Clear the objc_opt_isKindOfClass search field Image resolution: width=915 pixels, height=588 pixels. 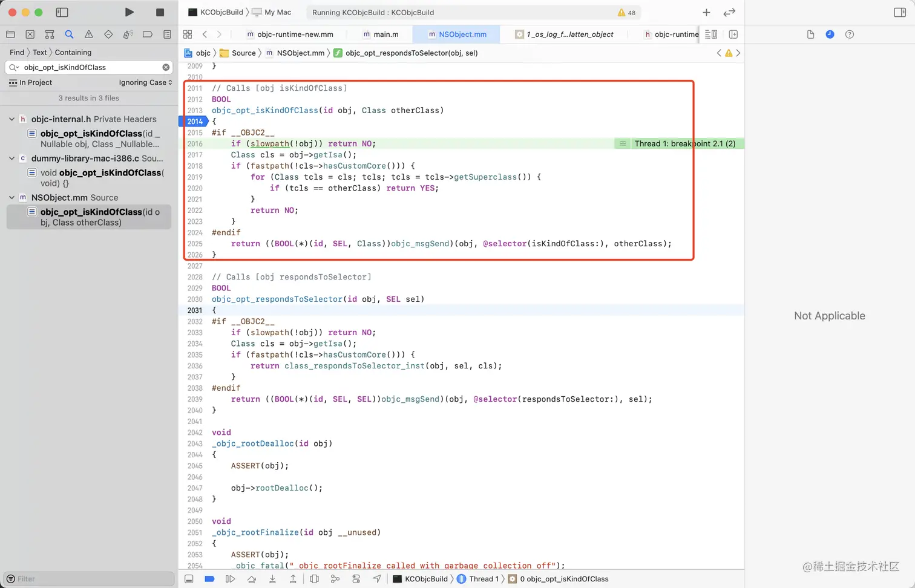[x=166, y=67]
